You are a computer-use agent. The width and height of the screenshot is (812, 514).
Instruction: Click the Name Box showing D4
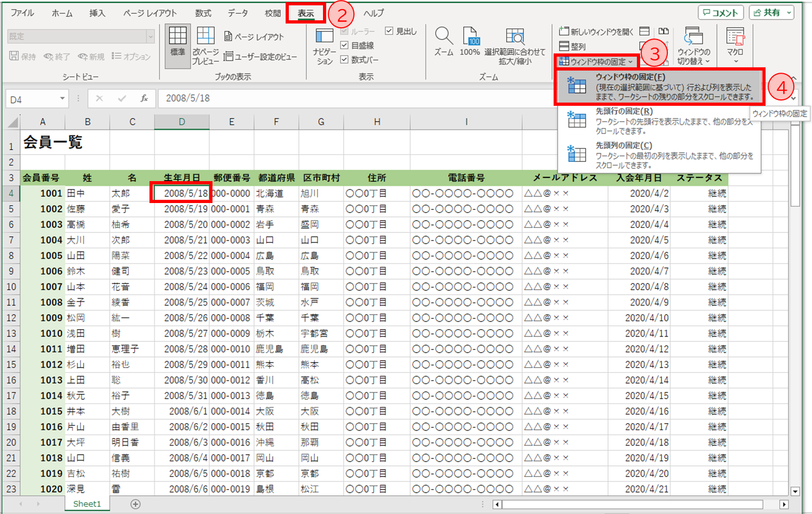(x=31, y=99)
